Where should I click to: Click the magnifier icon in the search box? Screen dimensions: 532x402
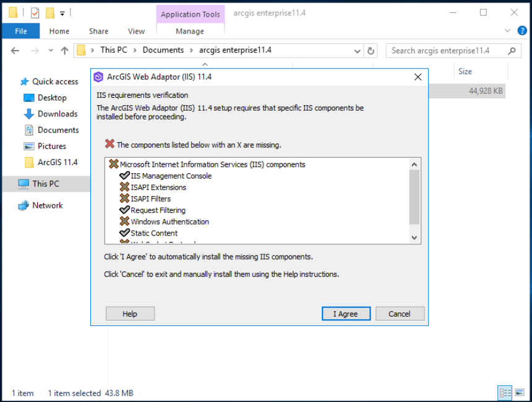[x=512, y=51]
